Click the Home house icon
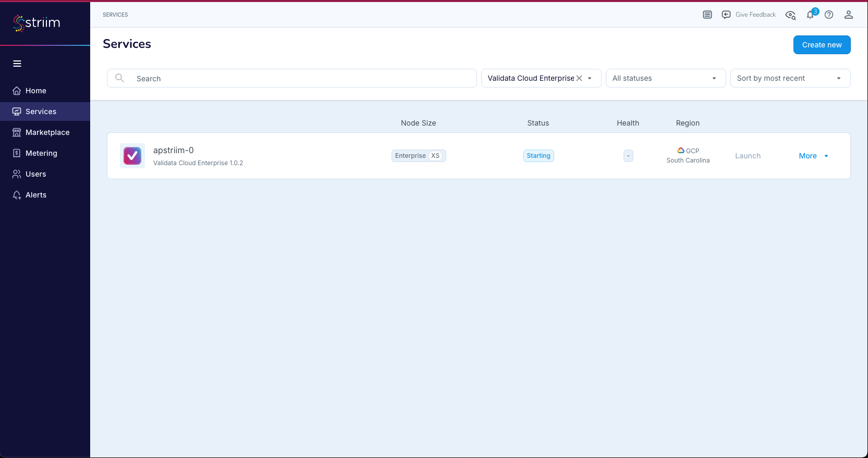The image size is (868, 458). (17, 91)
